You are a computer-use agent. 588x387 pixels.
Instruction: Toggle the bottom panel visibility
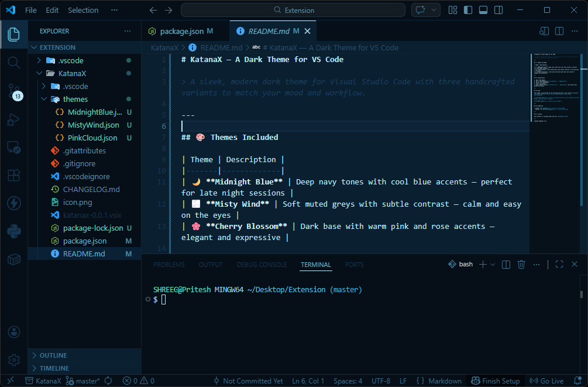tap(483, 10)
